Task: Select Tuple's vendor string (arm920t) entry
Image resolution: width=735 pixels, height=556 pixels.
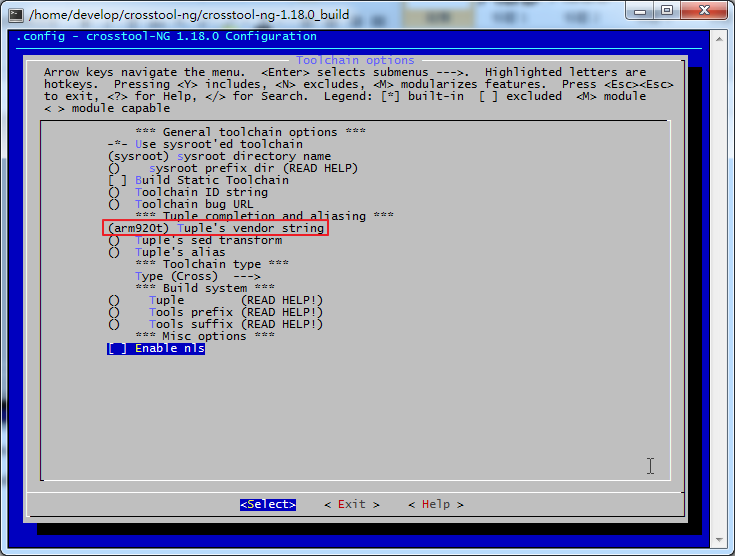Action: coord(216,228)
